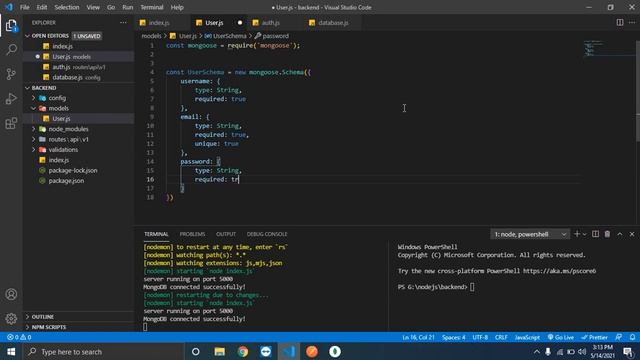Image resolution: width=640 pixels, height=360 pixels.
Task: Open Cortana circle icon on taskbar
Action: click(x=196, y=351)
